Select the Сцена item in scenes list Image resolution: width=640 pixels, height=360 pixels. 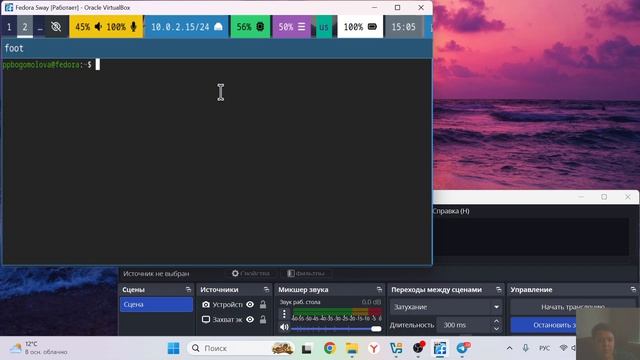tap(156, 304)
